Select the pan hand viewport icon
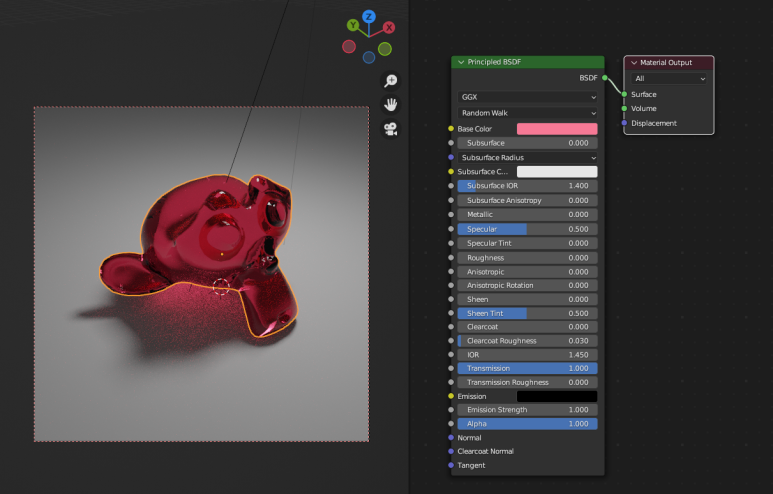This screenshot has width=773, height=494. point(390,105)
